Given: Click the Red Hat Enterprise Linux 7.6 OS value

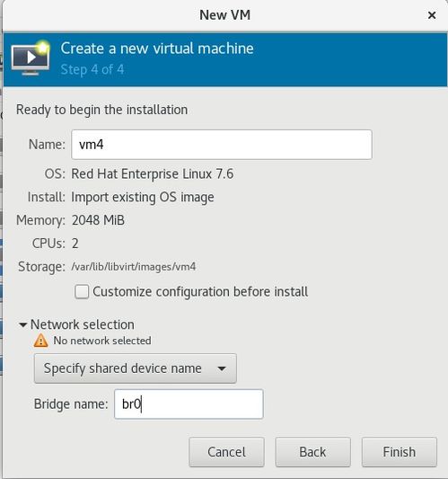Looking at the screenshot, I should 153,174.
